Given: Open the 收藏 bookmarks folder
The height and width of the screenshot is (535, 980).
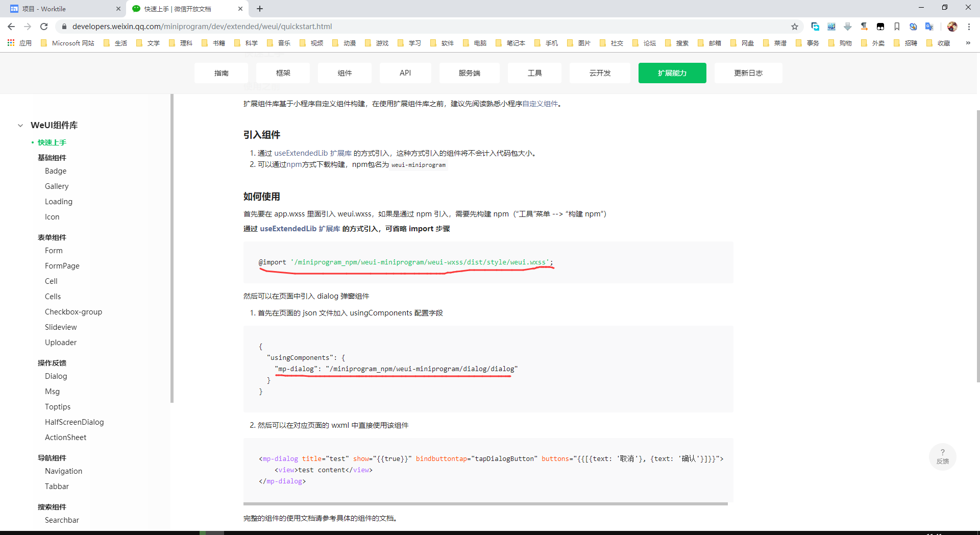Looking at the screenshot, I should 944,43.
